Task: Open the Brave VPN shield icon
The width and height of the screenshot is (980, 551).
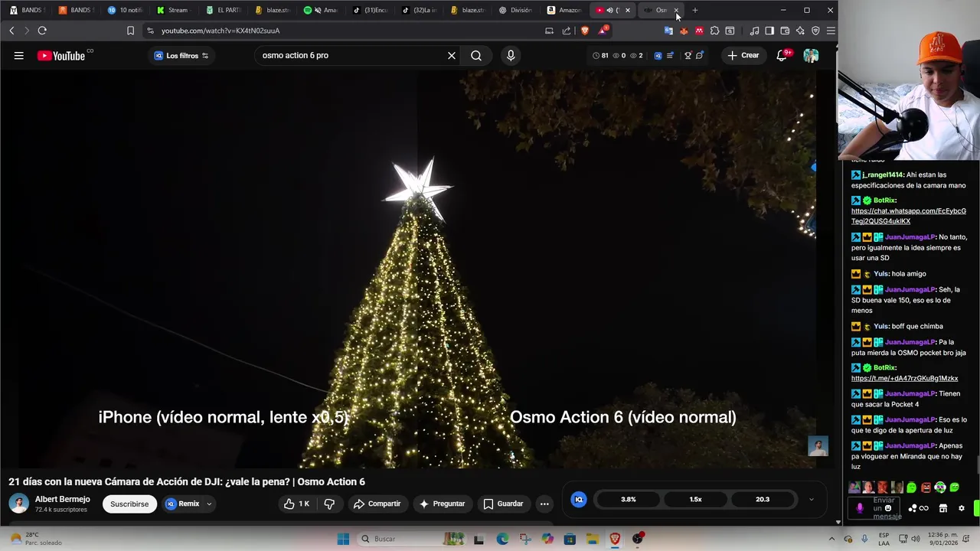Action: [x=815, y=31]
